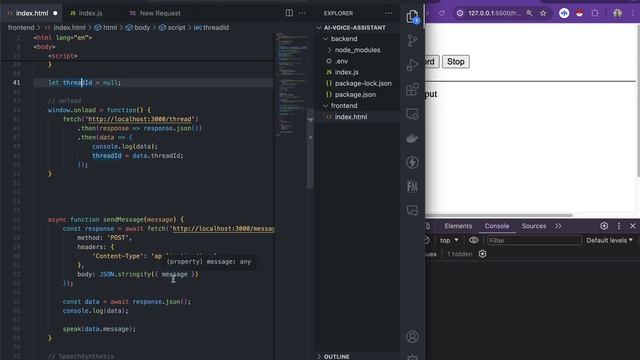Open the Sources DevTools tab

(533, 226)
